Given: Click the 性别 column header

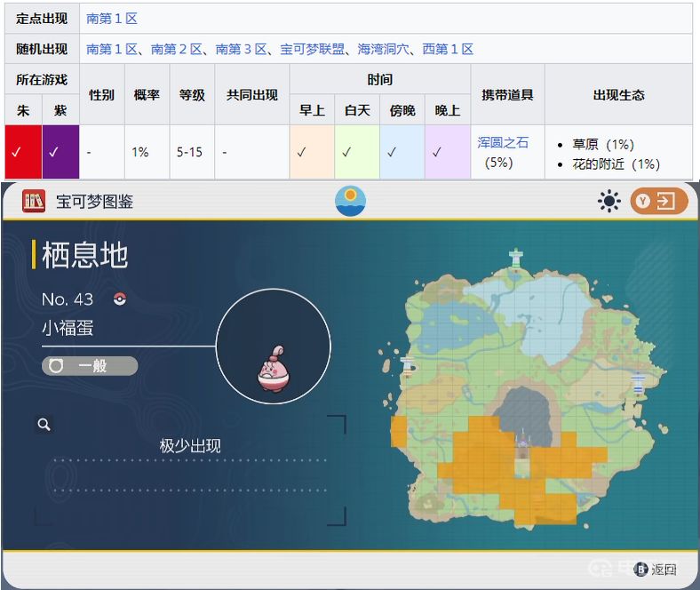Looking at the screenshot, I should click(x=102, y=94).
